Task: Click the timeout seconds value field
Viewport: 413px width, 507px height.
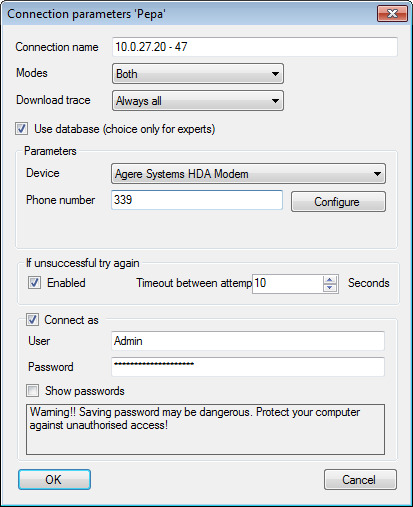Action: click(287, 284)
